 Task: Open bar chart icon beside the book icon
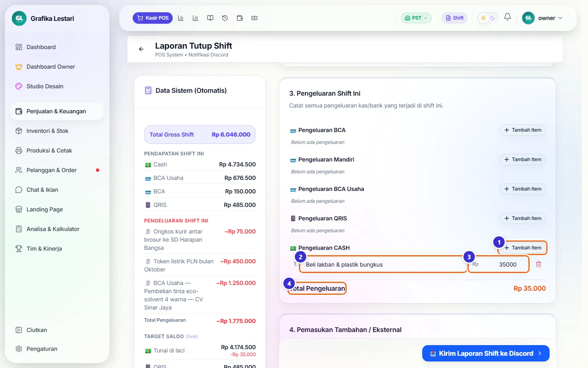tap(196, 18)
